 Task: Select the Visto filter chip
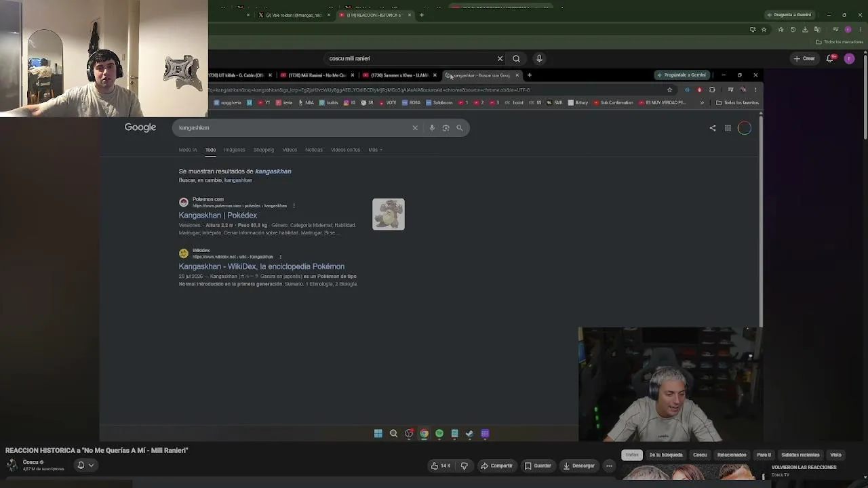tap(835, 455)
